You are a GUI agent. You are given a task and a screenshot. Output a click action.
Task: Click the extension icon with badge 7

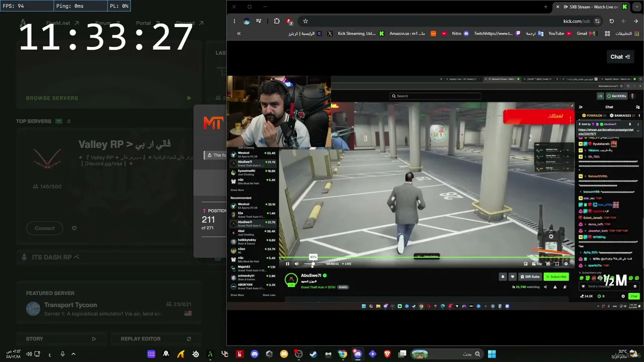point(290,21)
